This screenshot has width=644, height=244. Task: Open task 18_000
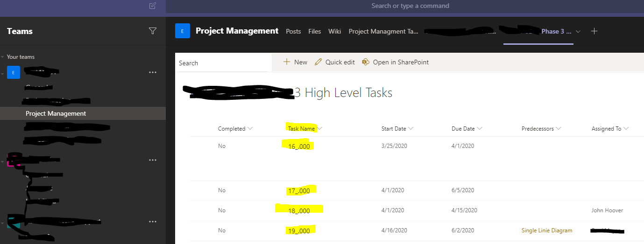299,210
